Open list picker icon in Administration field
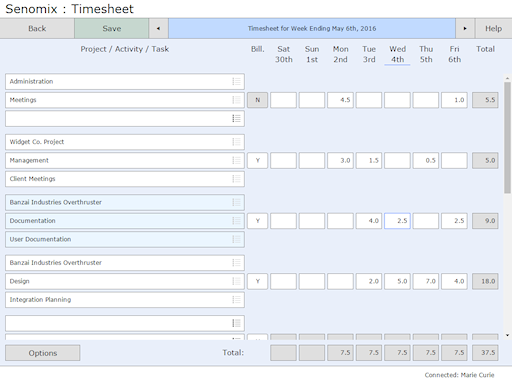 236,81
